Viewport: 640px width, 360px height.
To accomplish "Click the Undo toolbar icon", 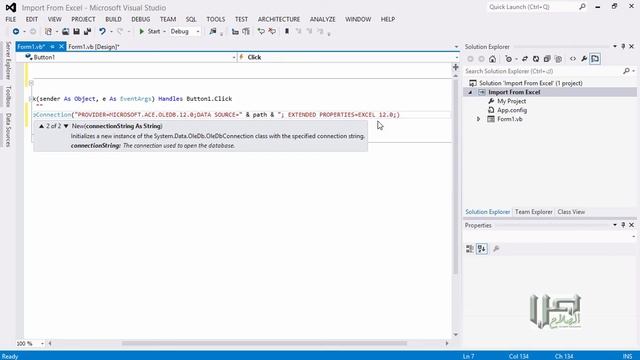I will [x=102, y=31].
